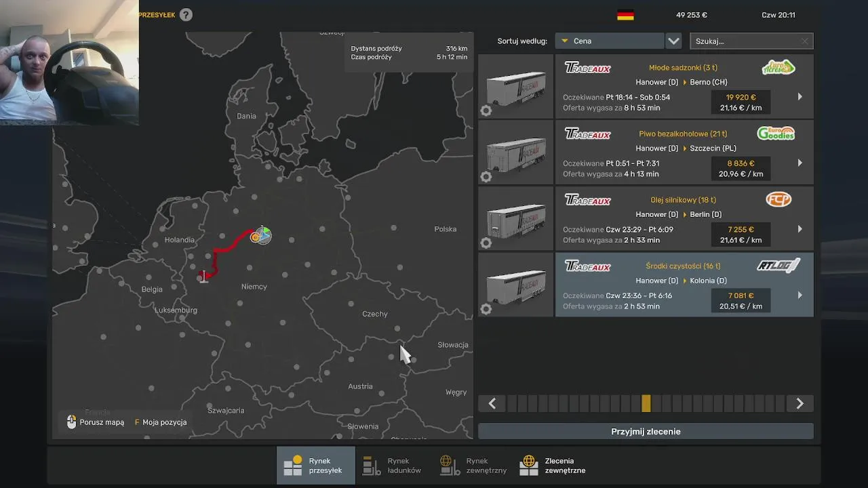Click the first page segment in pagination
Screen dimensions: 868x488
click(x=512, y=403)
